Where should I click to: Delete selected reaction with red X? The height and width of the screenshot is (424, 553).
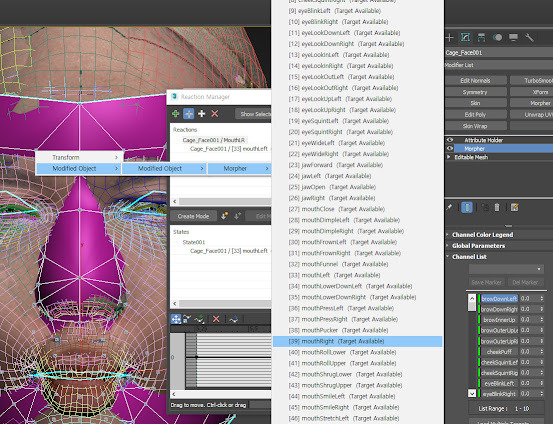tap(214, 114)
